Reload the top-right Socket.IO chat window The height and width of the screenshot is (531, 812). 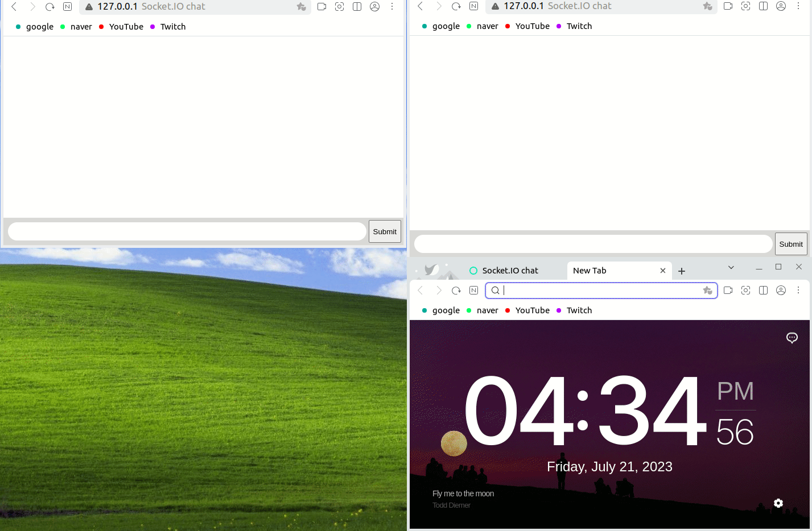click(x=456, y=6)
